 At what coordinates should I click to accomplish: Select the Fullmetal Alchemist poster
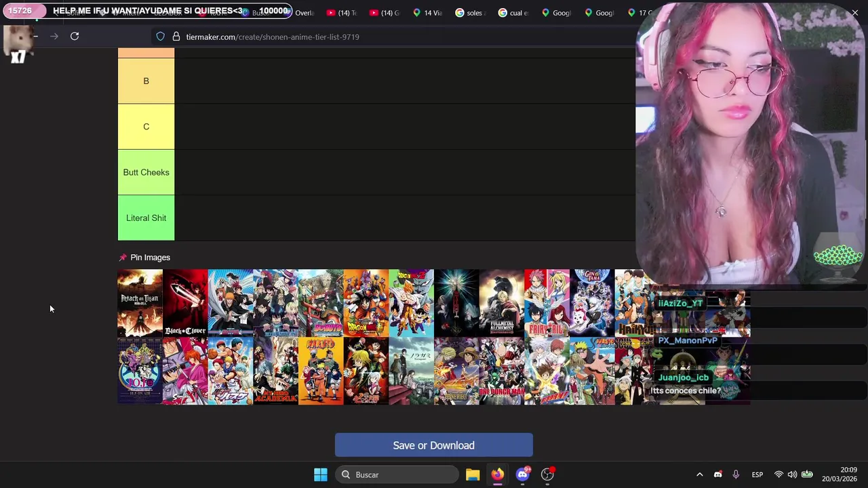502,303
